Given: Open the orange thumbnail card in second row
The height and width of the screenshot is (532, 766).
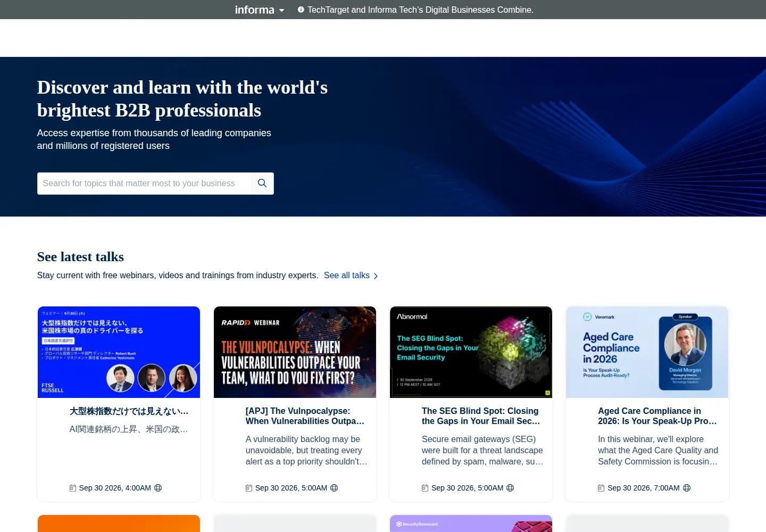Looking at the screenshot, I should 119,523.
